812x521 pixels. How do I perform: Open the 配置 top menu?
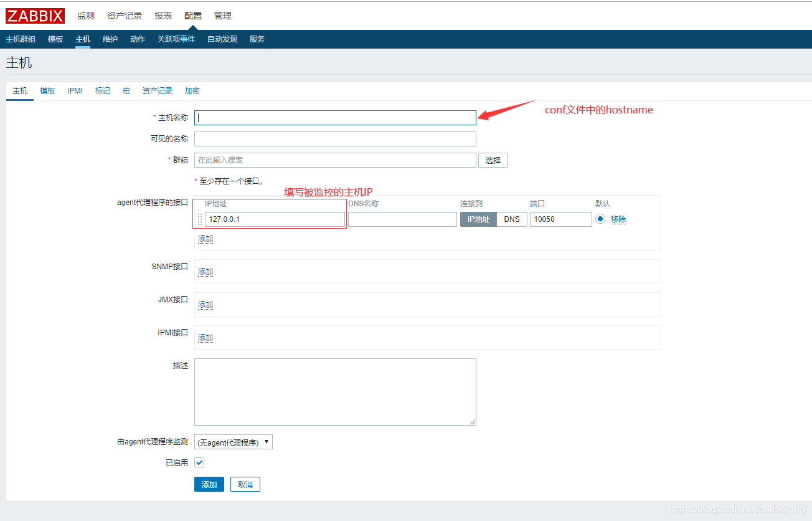tap(193, 16)
